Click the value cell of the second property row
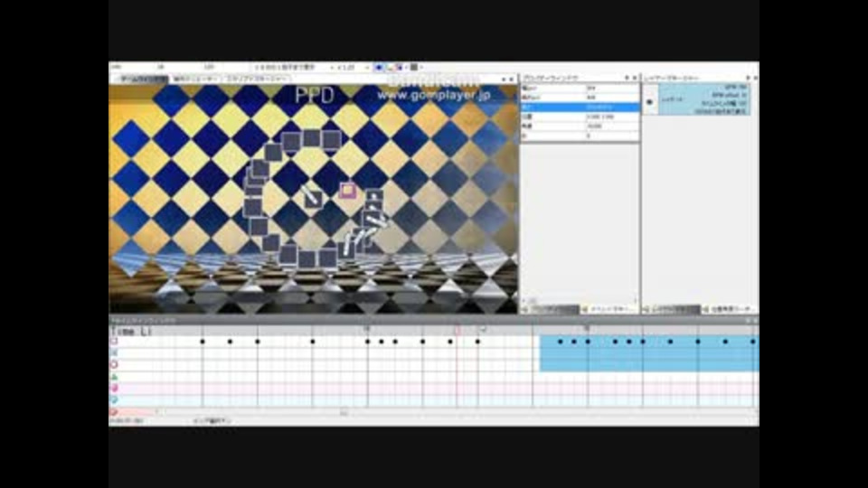 click(x=612, y=98)
